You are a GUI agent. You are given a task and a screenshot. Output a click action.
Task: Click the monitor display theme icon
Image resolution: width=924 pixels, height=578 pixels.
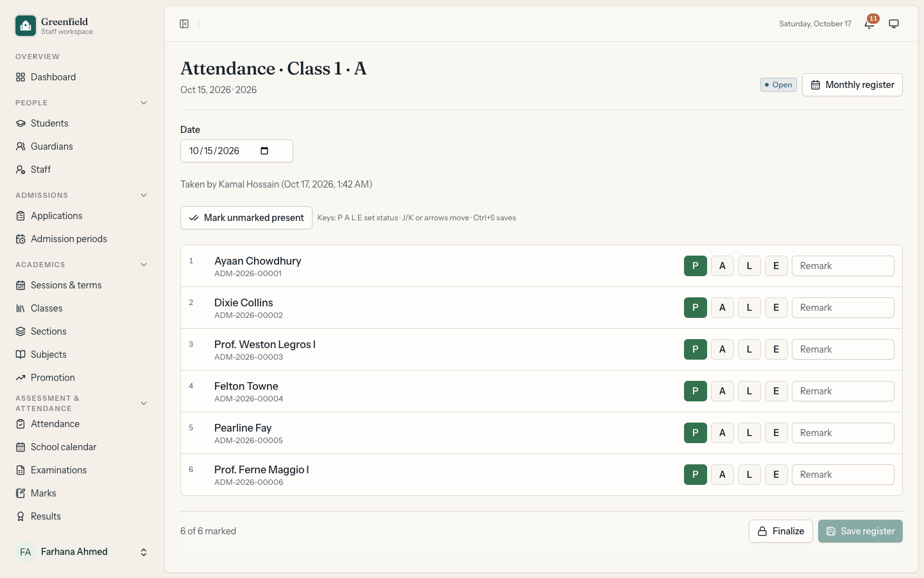pos(894,24)
